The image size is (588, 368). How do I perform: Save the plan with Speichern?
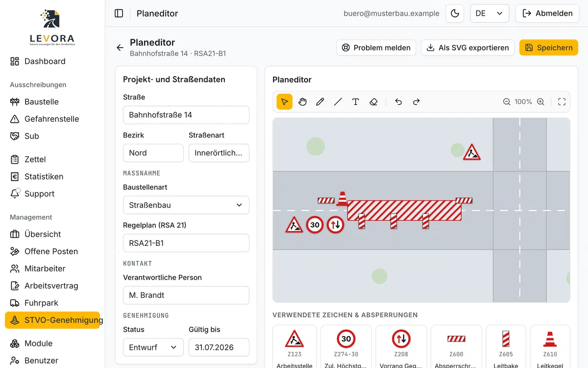(x=549, y=48)
